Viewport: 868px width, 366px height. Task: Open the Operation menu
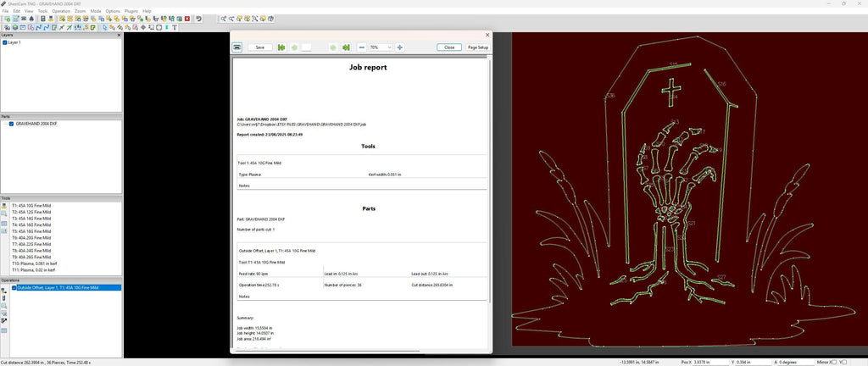61,11
